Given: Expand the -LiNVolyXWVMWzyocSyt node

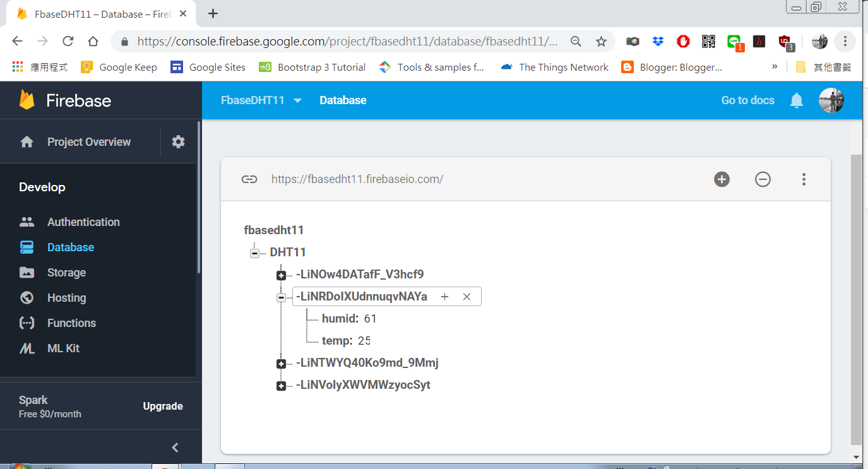Looking at the screenshot, I should [280, 385].
